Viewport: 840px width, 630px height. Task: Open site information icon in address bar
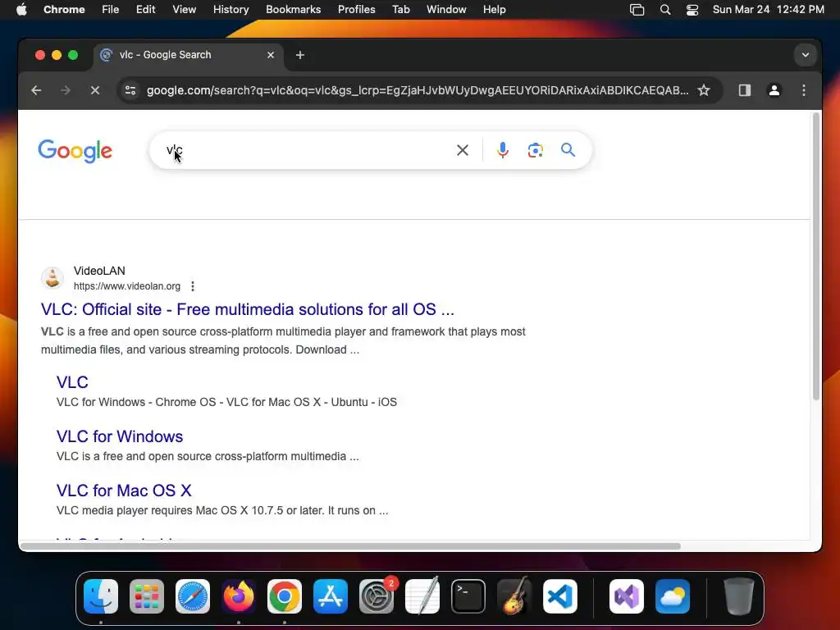coord(130,90)
